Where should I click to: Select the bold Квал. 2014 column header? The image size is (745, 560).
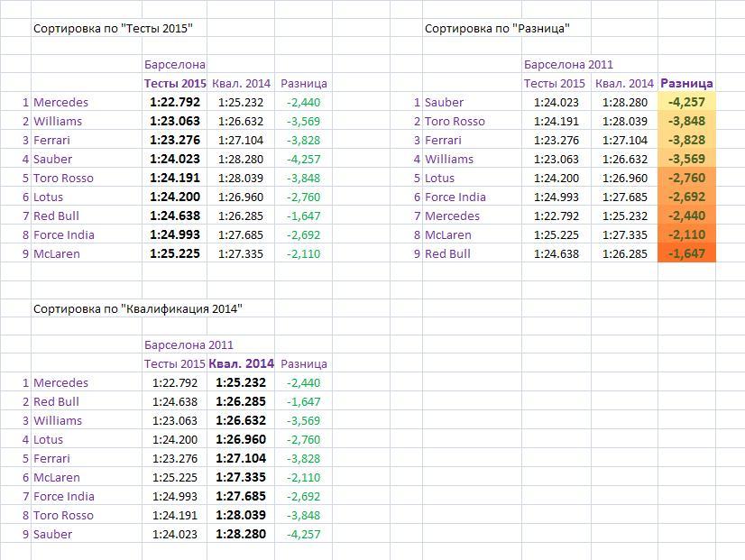(242, 363)
